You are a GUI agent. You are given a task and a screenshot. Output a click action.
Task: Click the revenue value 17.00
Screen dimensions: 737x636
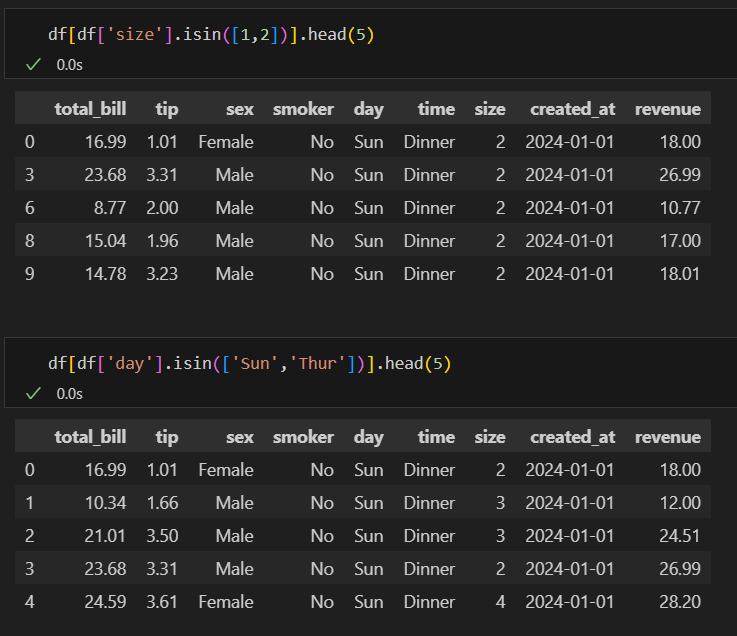click(x=680, y=241)
